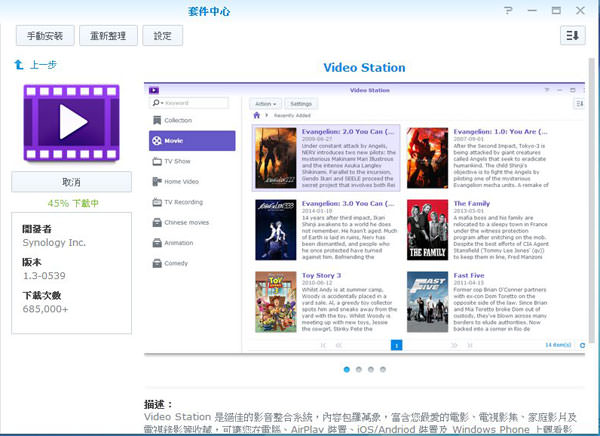
Task: Select the second screenshot carousel dot
Action: [359, 369]
